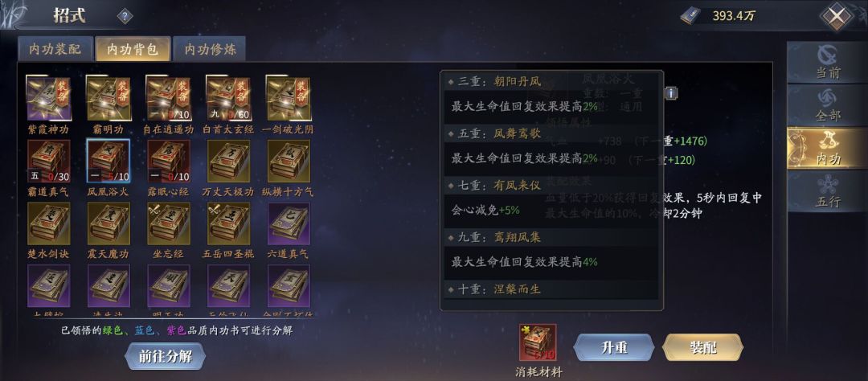Click the 升重 upgrade button
This screenshot has height=381, width=868.
click(614, 348)
